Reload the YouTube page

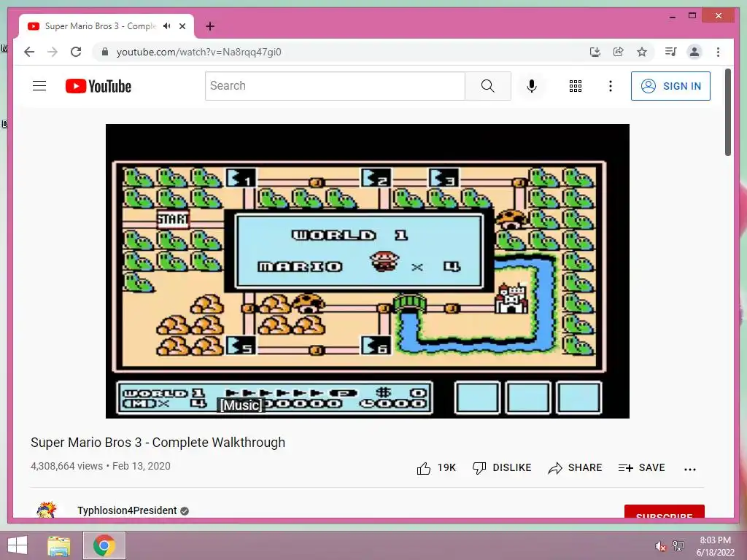tap(76, 52)
